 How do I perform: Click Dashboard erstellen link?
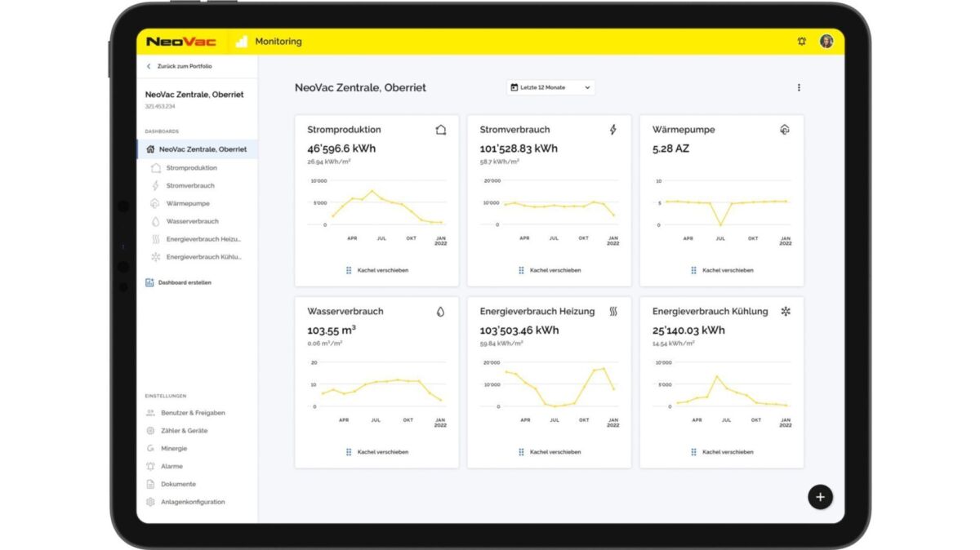185,282
